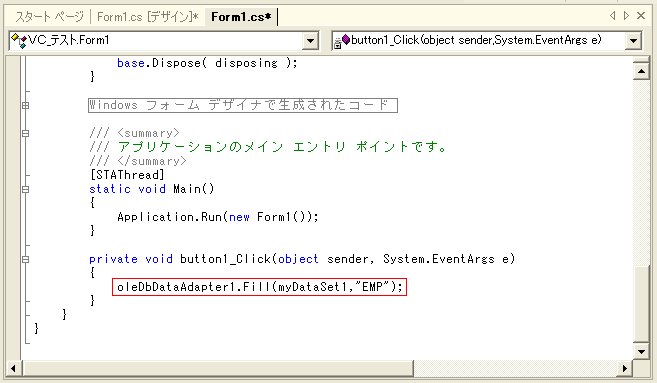
Task: Click the class icon beside VC_テスト.Form1
Action: (x=19, y=41)
